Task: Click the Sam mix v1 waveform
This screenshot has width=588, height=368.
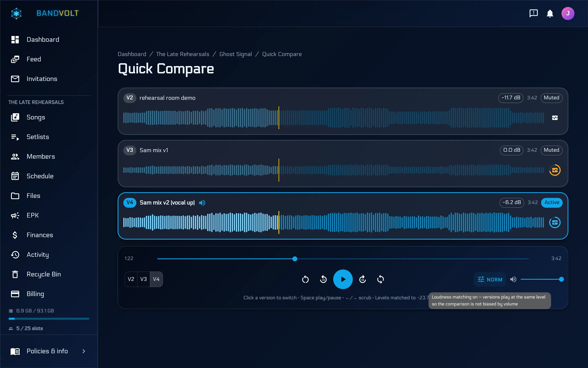Action: [334, 170]
